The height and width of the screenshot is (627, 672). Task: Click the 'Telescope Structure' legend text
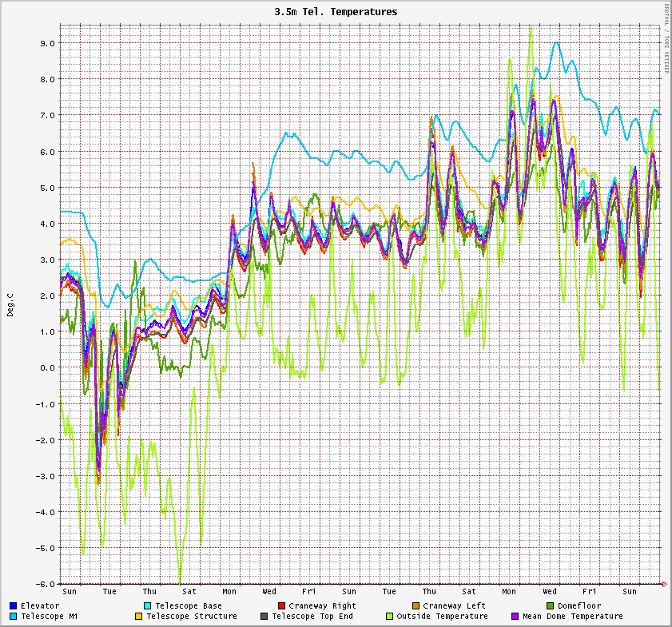pos(192,617)
